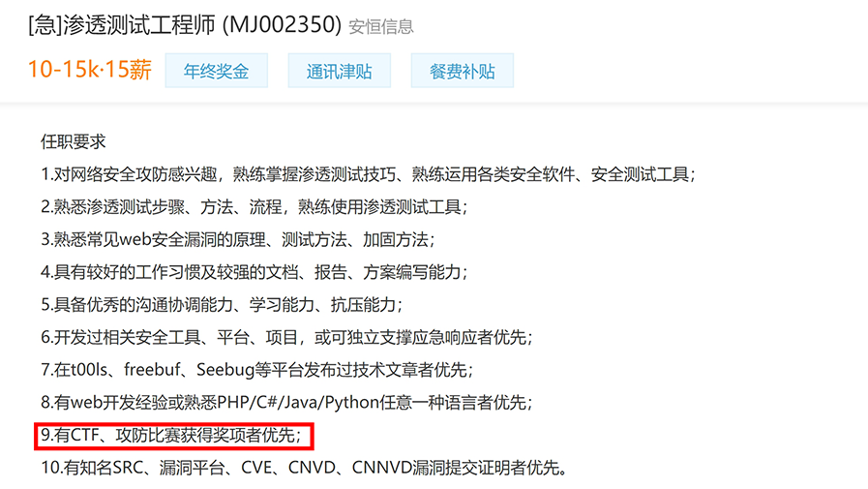This screenshot has width=868, height=489.
Task: Open the 安恒信息 company link
Action: tap(381, 26)
